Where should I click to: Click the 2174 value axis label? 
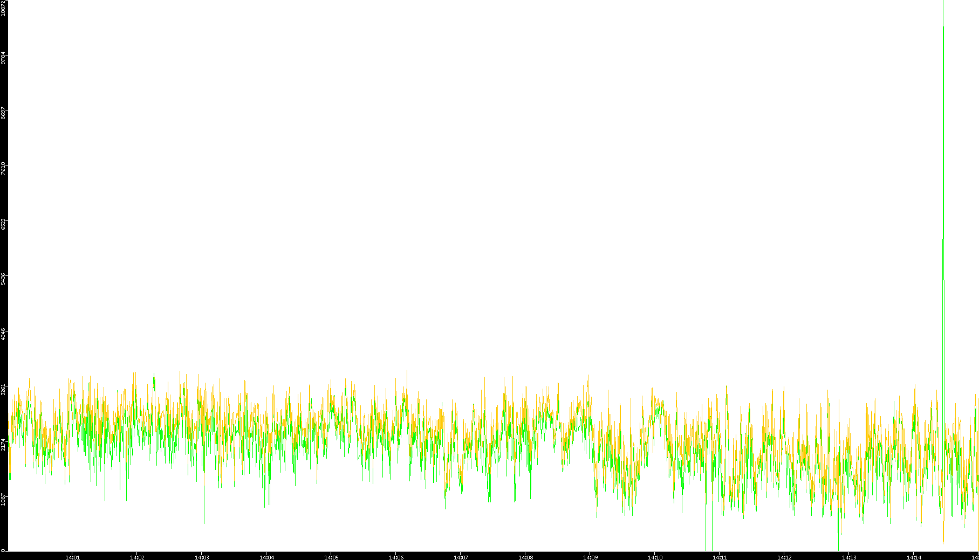click(x=3, y=445)
